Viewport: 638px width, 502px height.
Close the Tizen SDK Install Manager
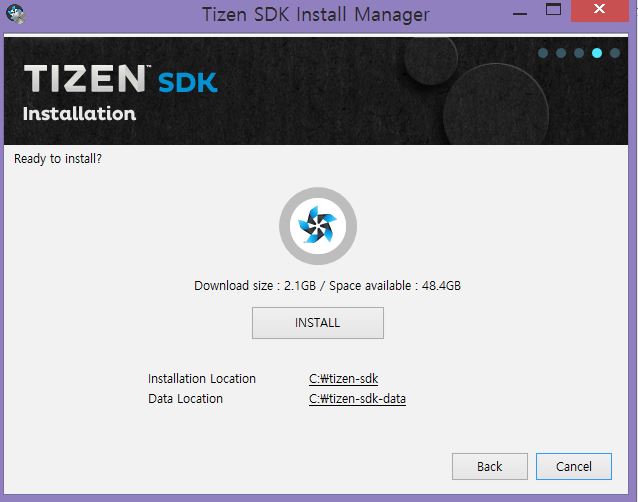[x=599, y=9]
